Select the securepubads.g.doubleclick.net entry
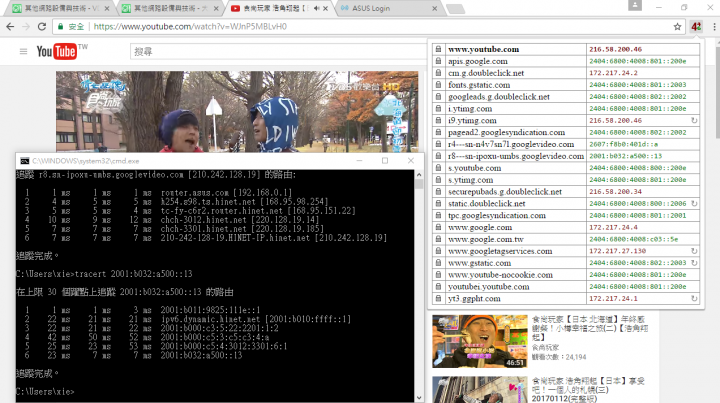The width and height of the screenshot is (720, 403). click(x=505, y=192)
